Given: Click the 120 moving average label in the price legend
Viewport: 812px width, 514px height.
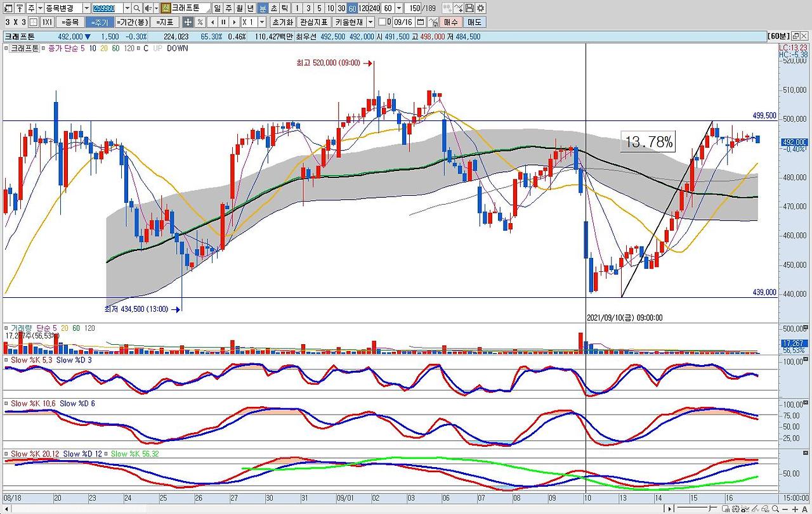Looking at the screenshot, I should tap(129, 48).
